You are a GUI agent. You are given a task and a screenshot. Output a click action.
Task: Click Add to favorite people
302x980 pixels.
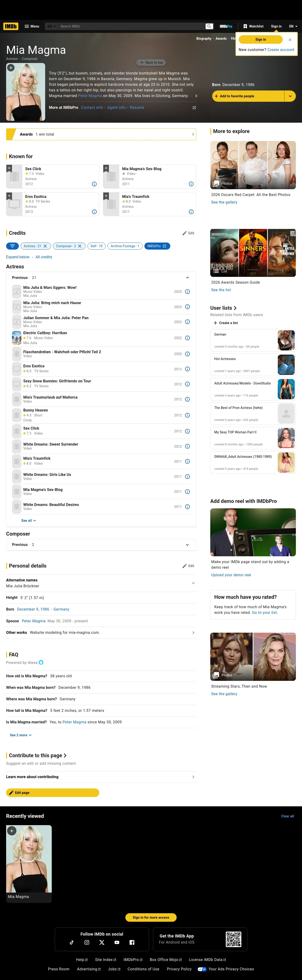(248, 96)
